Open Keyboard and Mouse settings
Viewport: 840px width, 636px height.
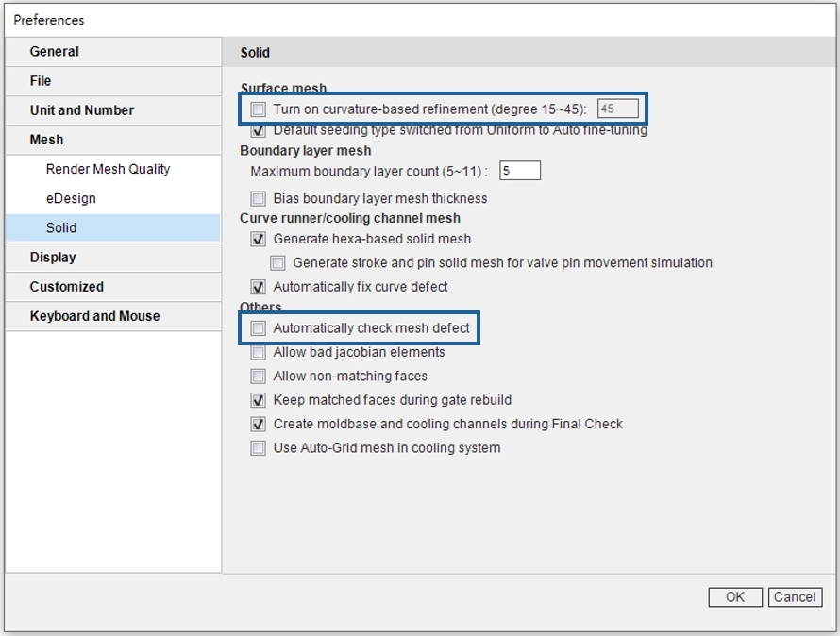coord(94,316)
